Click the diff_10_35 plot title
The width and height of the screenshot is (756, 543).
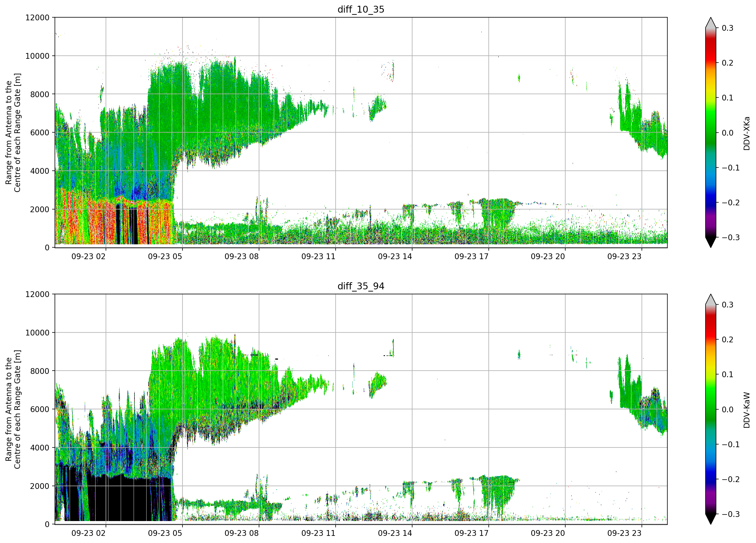(361, 9)
